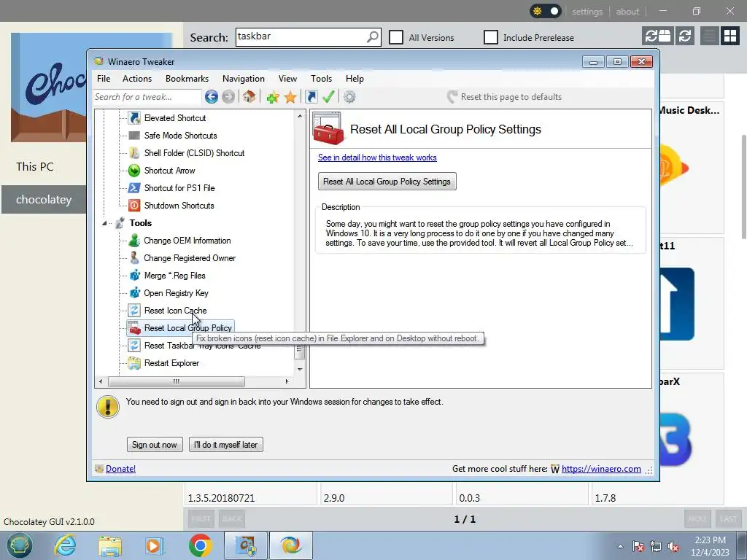This screenshot has height=560, width=747.
Task: Click the grey forward navigation arrow
Action: pyautogui.click(x=228, y=97)
